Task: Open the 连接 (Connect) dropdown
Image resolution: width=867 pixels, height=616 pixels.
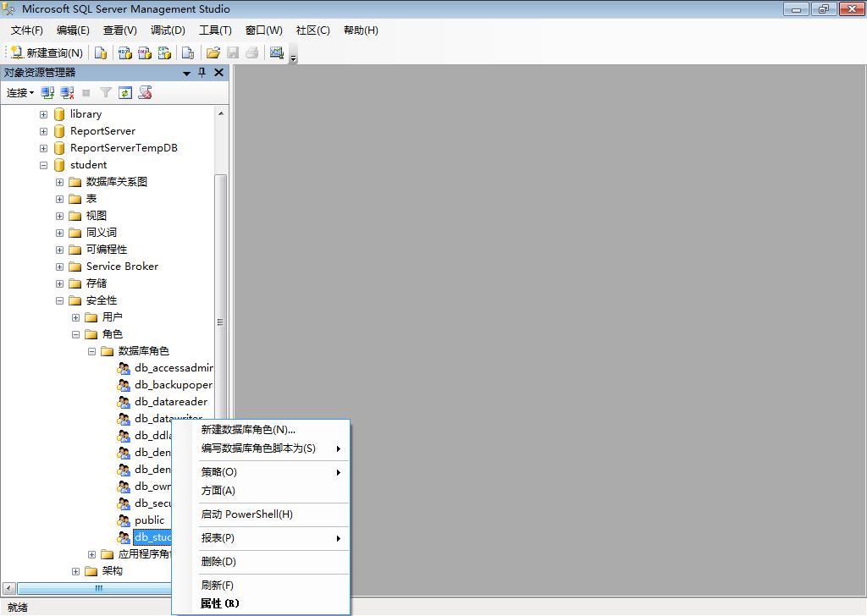Action: pos(20,93)
